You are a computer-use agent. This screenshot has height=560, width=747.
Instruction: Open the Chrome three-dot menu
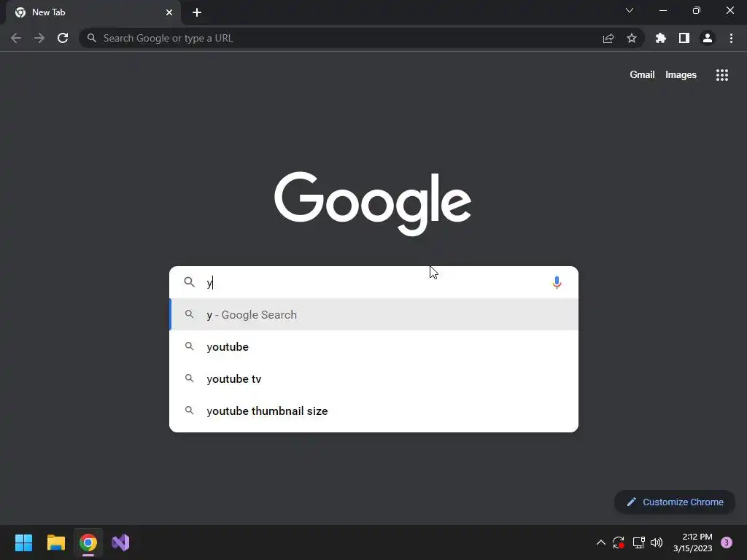731,38
